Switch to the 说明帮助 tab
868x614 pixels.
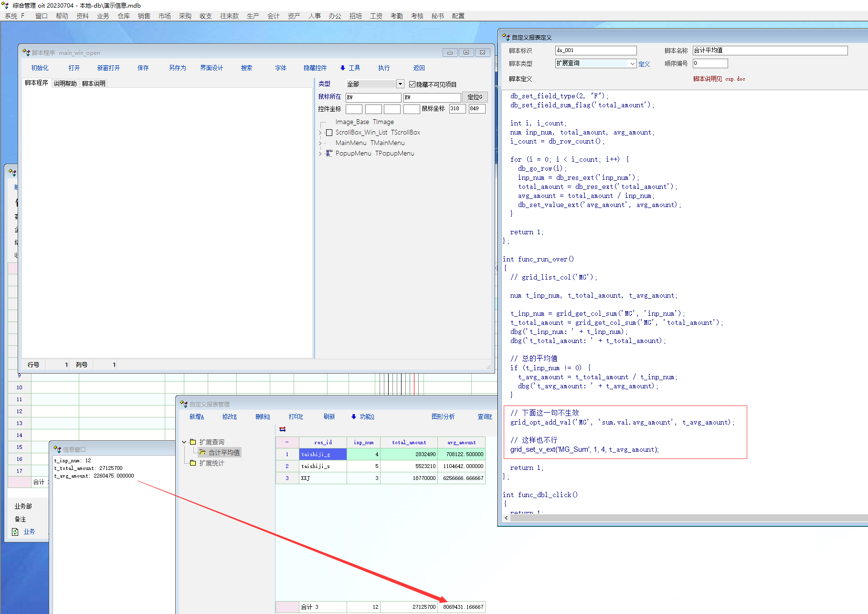(x=65, y=83)
